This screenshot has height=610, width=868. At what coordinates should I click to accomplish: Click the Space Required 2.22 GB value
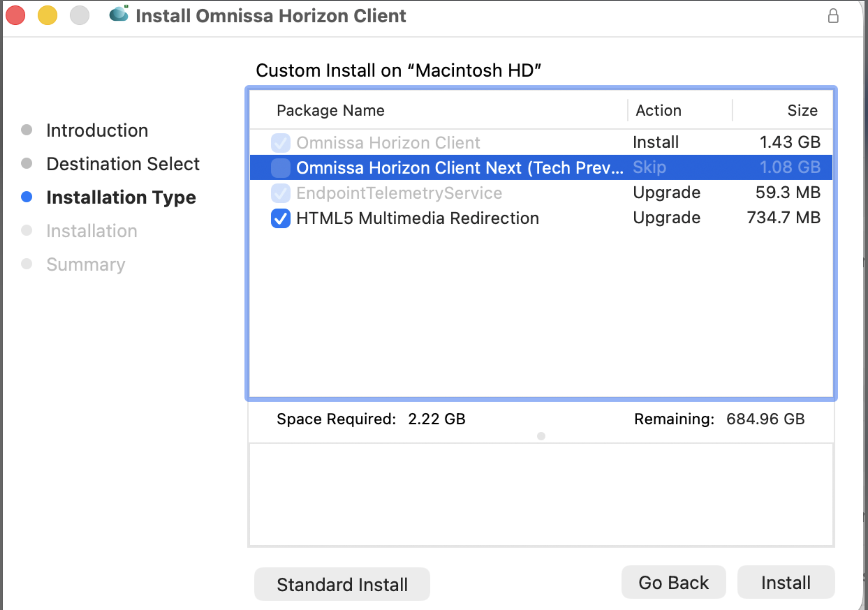[x=437, y=419]
